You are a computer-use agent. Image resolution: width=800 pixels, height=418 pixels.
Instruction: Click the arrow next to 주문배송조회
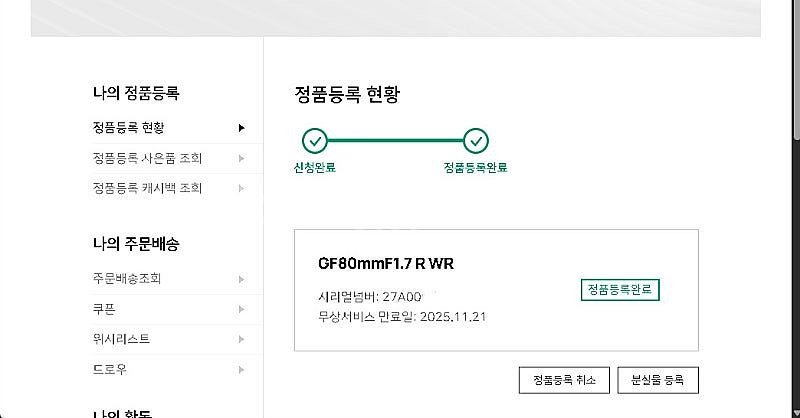coord(241,279)
